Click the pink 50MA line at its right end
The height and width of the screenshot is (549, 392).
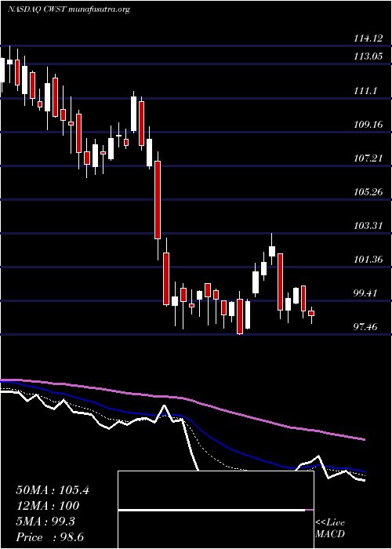tap(363, 439)
